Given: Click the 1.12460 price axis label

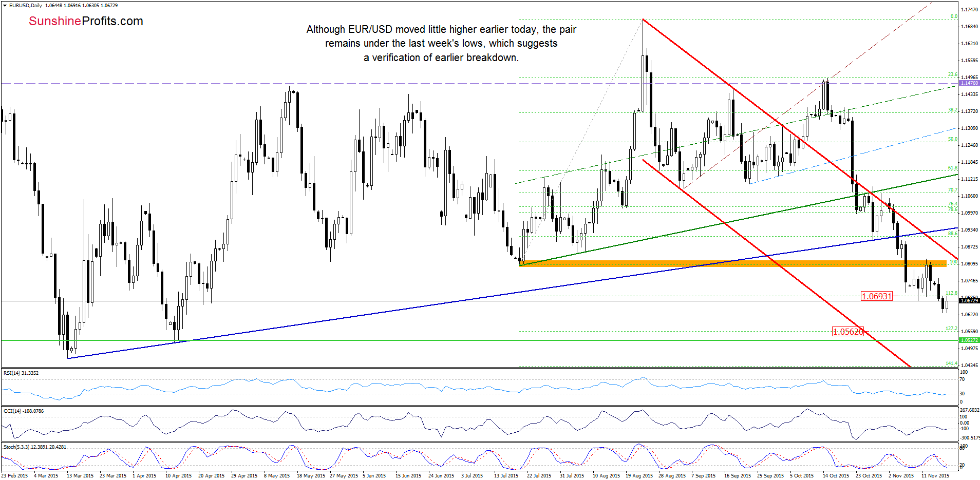Looking at the screenshot, I should point(969,145).
